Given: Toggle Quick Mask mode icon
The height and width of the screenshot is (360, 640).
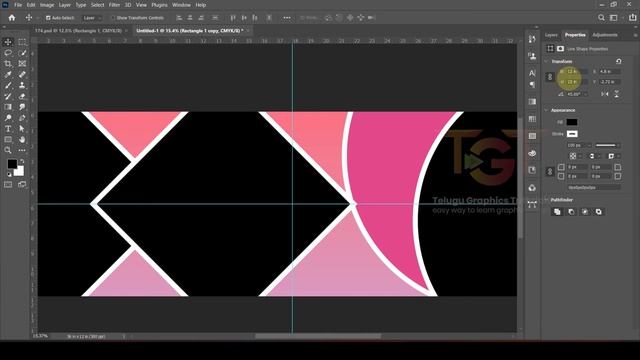Looking at the screenshot, I should coord(8,184).
